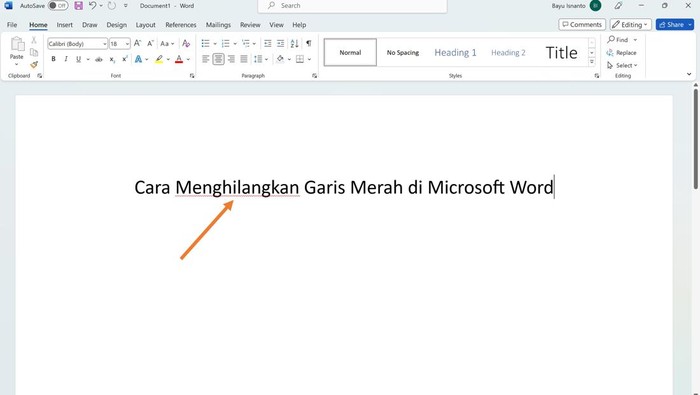Open the Change Case Aa dropdown

pos(167,43)
